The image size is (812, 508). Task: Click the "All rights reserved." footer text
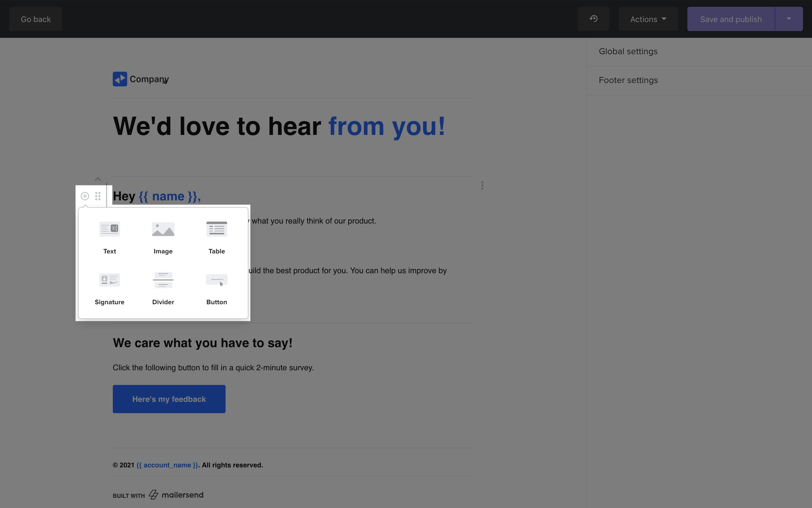(x=232, y=465)
